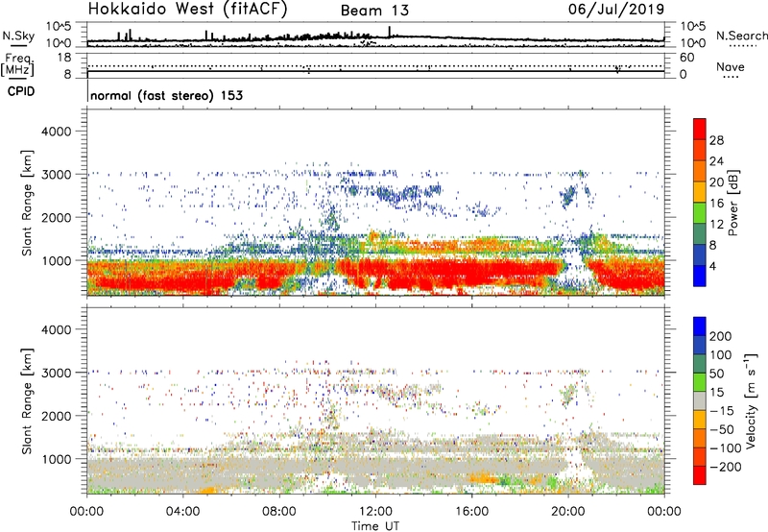Screen dimensions: 768x532
Task: Pick the light green 15–50 Velocity segment
Action: tap(700, 382)
